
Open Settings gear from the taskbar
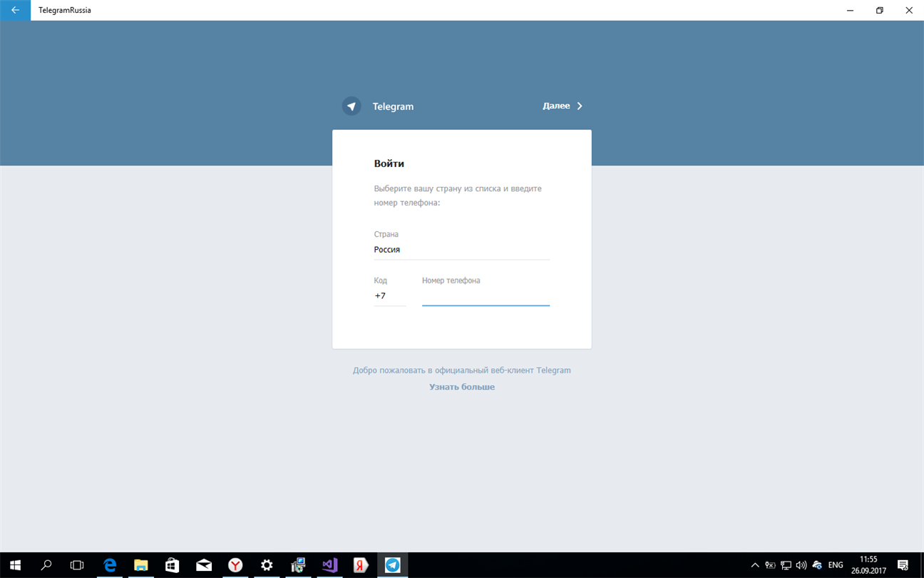click(x=267, y=565)
